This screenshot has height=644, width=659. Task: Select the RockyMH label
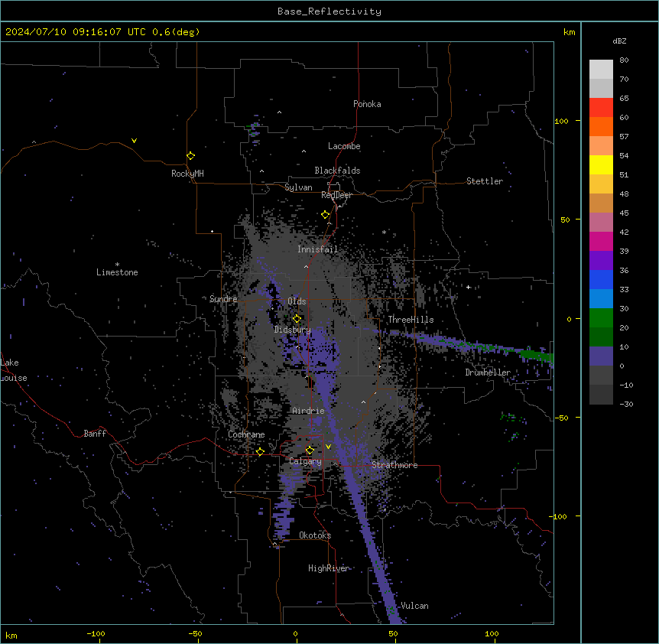187,174
